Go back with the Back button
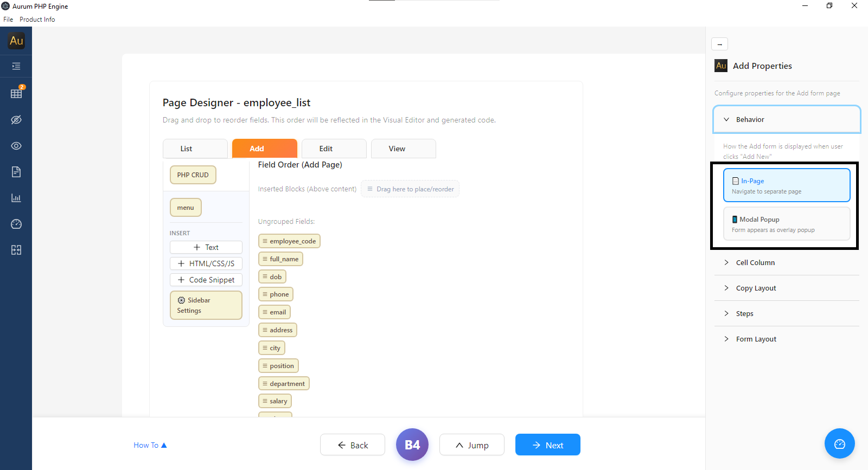This screenshot has height=470, width=868. (x=353, y=445)
